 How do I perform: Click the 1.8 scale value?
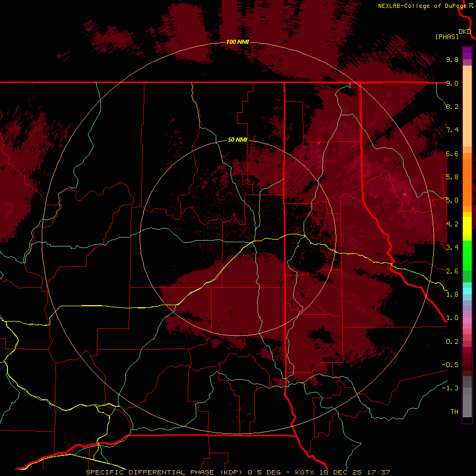click(x=452, y=295)
